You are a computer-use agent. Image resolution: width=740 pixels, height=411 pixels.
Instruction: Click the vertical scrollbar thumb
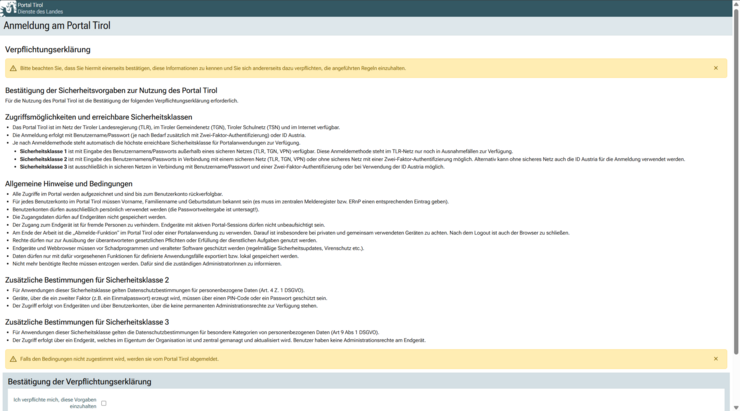(x=736, y=182)
